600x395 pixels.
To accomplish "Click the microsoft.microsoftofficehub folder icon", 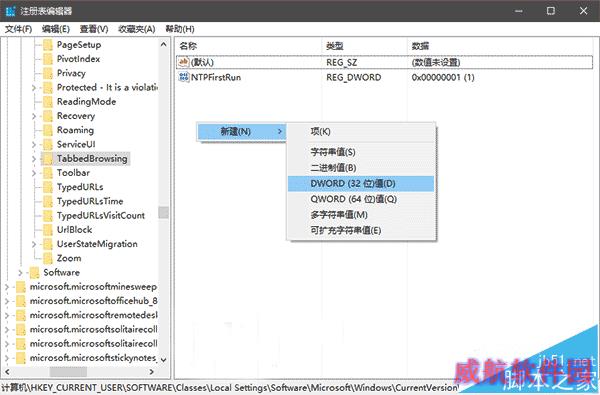I will pos(20,301).
